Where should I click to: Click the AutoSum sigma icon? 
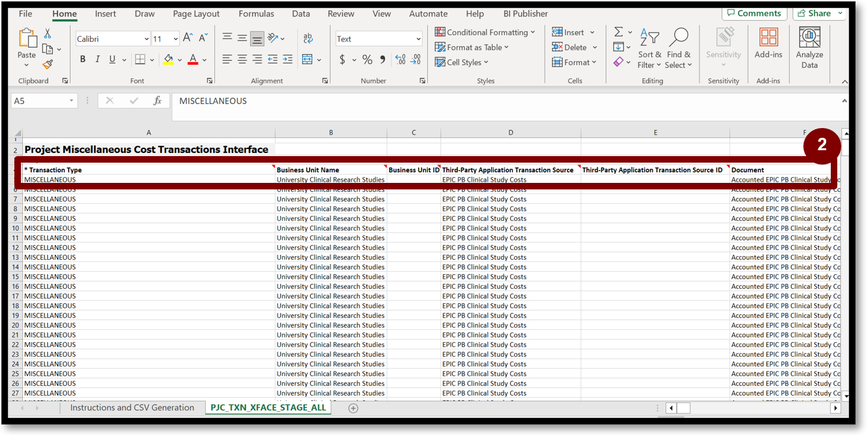619,32
